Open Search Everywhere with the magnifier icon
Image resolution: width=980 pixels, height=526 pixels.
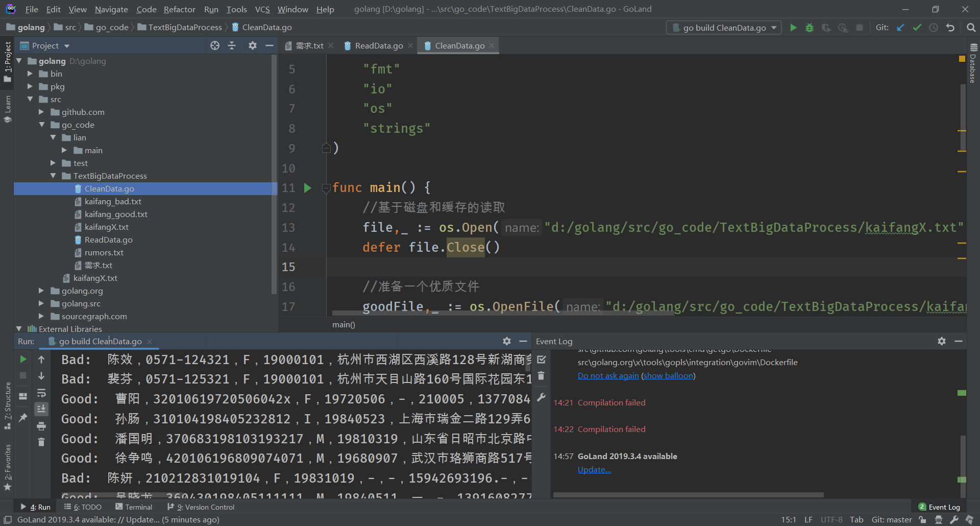pos(971,28)
